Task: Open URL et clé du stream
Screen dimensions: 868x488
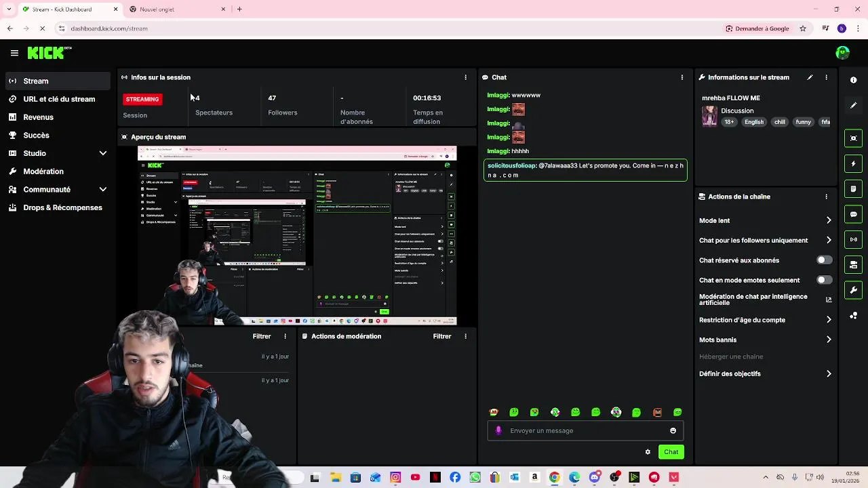Action: 58,99
